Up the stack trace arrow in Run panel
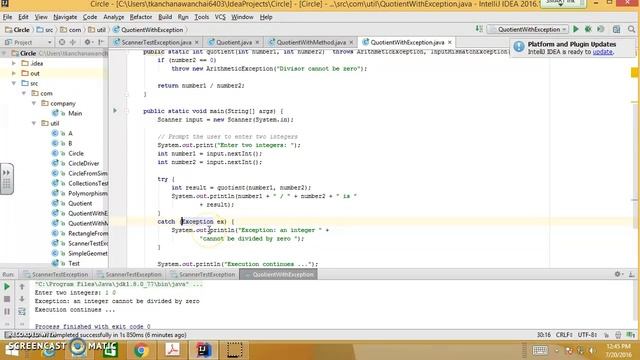The height and width of the screenshot is (360, 640). [22, 287]
